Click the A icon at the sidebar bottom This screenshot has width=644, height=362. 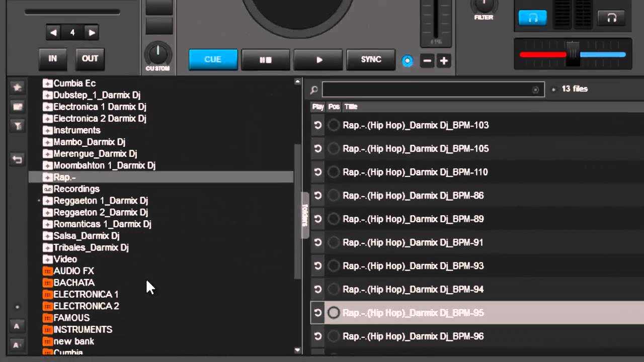tap(17, 326)
